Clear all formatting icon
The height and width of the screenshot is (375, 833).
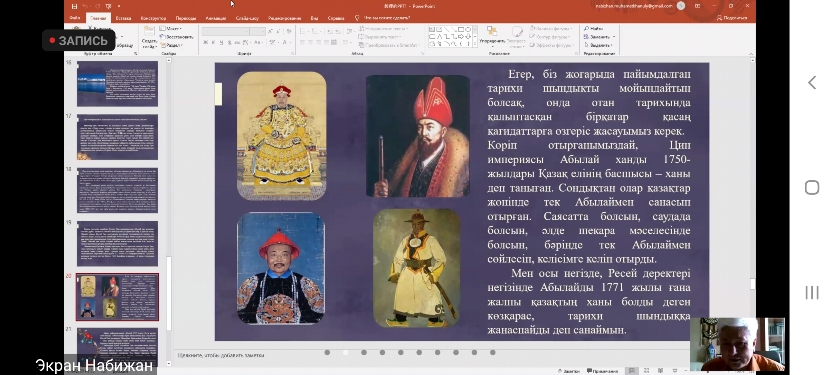tap(289, 32)
